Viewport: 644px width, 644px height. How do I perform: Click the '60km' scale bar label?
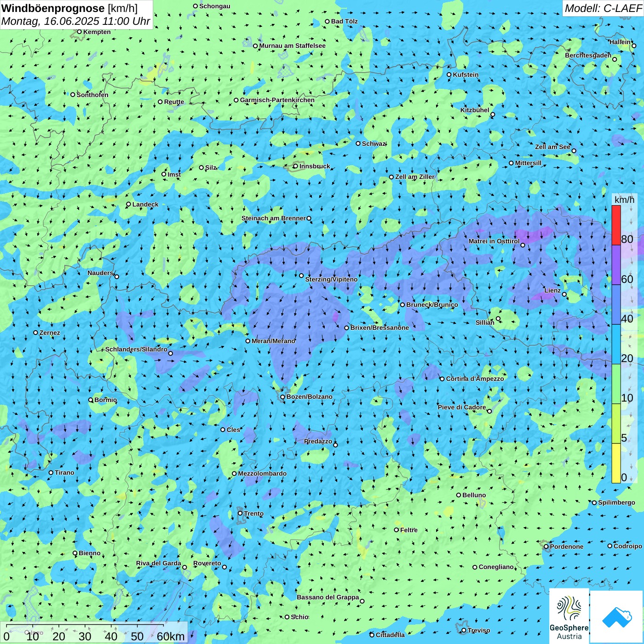[171, 637]
